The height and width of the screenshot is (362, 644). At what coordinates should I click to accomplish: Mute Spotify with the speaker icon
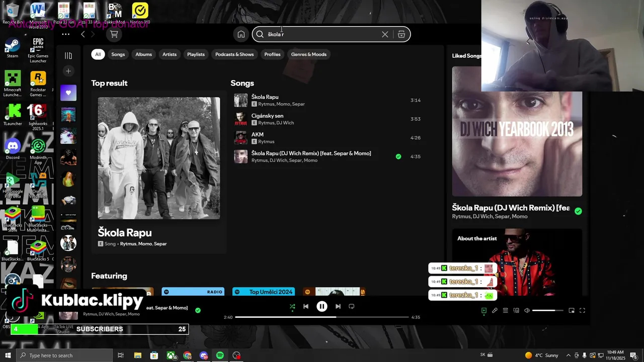[527, 311]
